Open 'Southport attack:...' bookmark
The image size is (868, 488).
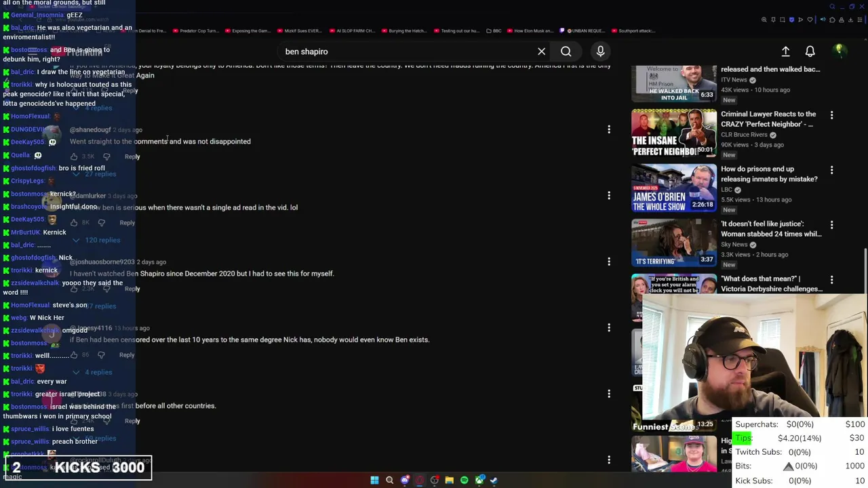[x=633, y=30]
